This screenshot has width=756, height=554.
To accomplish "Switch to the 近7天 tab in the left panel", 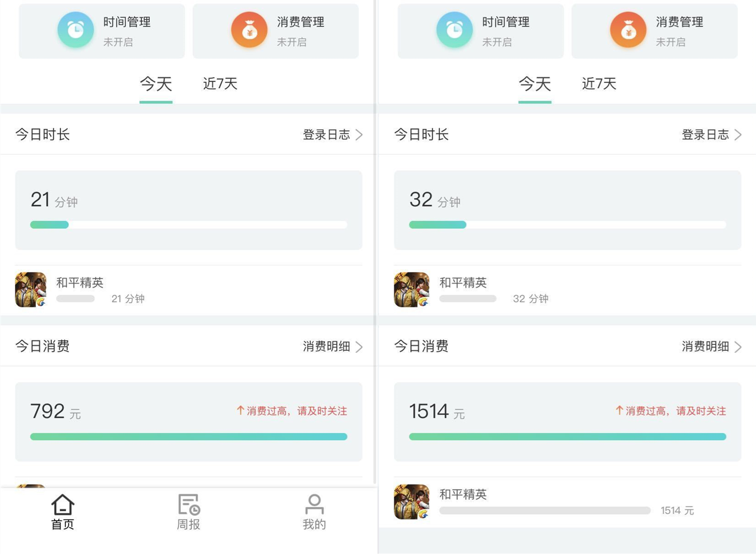I will tap(220, 84).
